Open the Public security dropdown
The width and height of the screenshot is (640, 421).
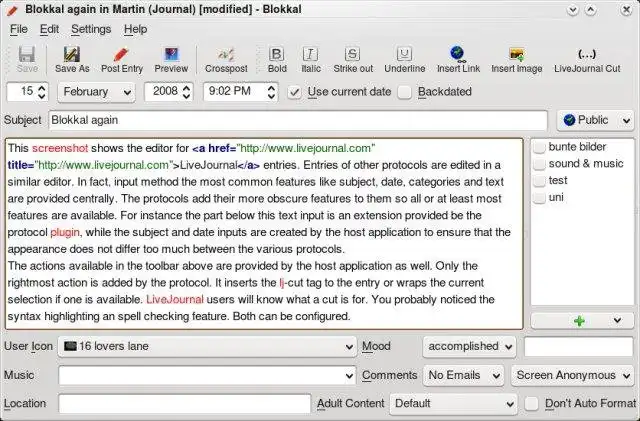click(x=596, y=120)
